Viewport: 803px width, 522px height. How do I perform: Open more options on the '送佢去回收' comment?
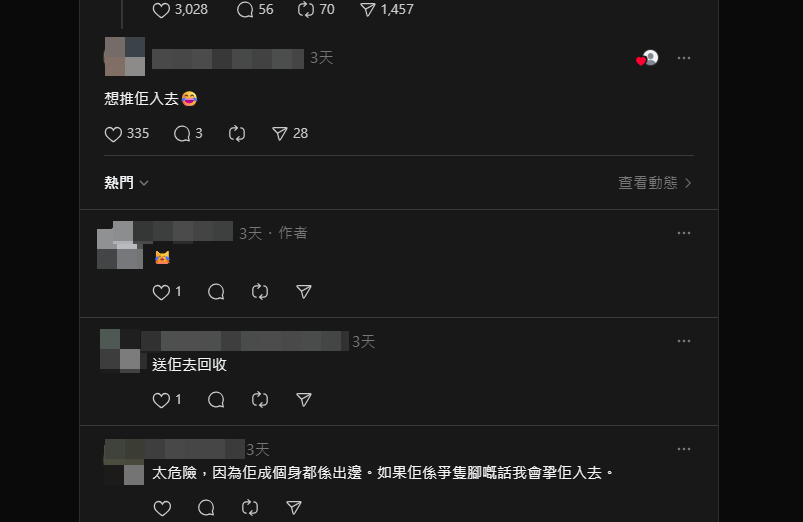click(684, 341)
